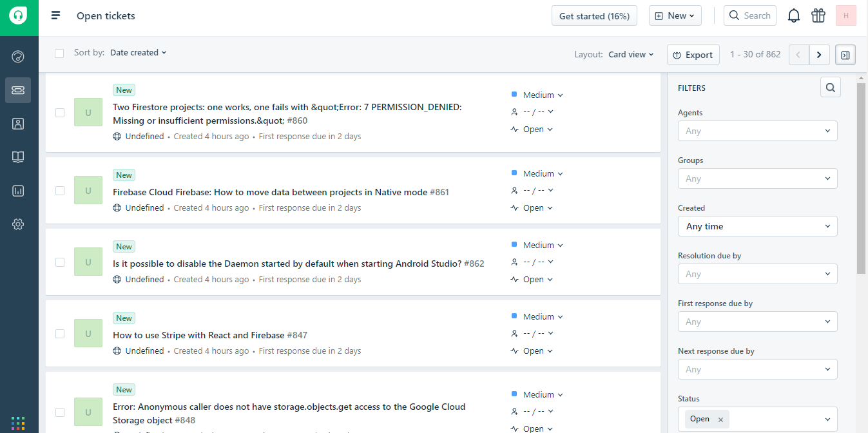Click avatar U on ticket #848
The height and width of the screenshot is (433, 868).
[x=88, y=411]
